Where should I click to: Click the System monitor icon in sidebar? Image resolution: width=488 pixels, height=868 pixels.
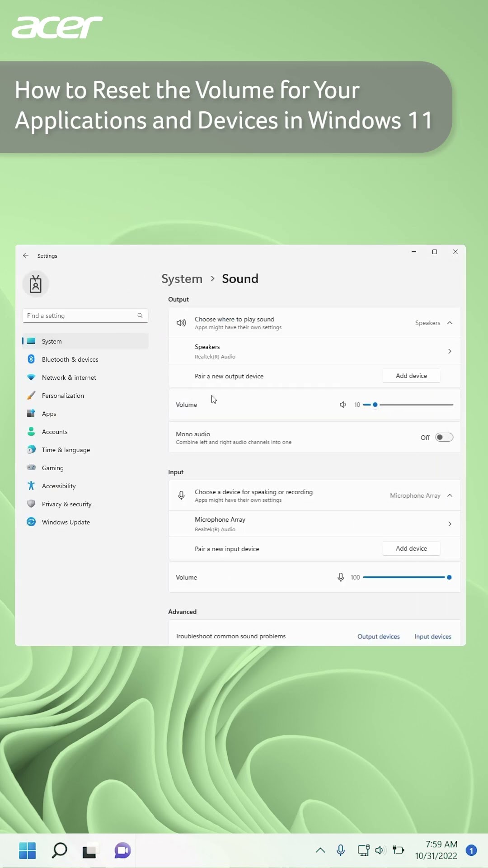[x=31, y=341]
